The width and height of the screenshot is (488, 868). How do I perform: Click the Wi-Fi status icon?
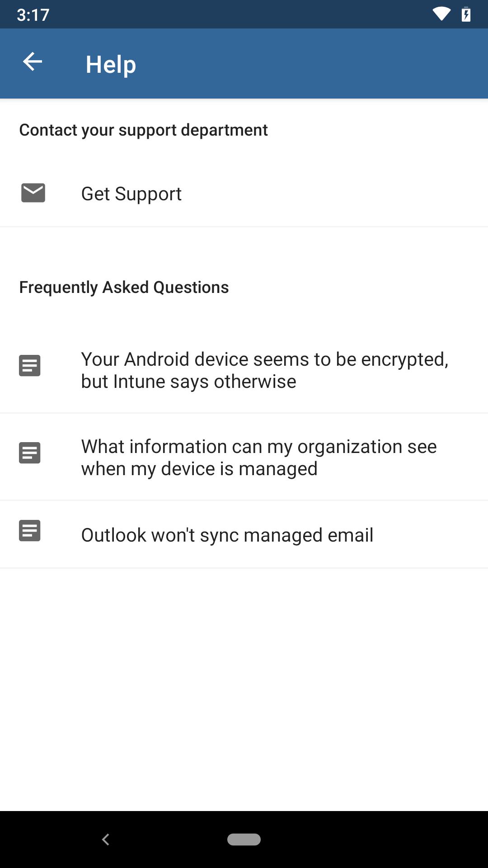441,14
